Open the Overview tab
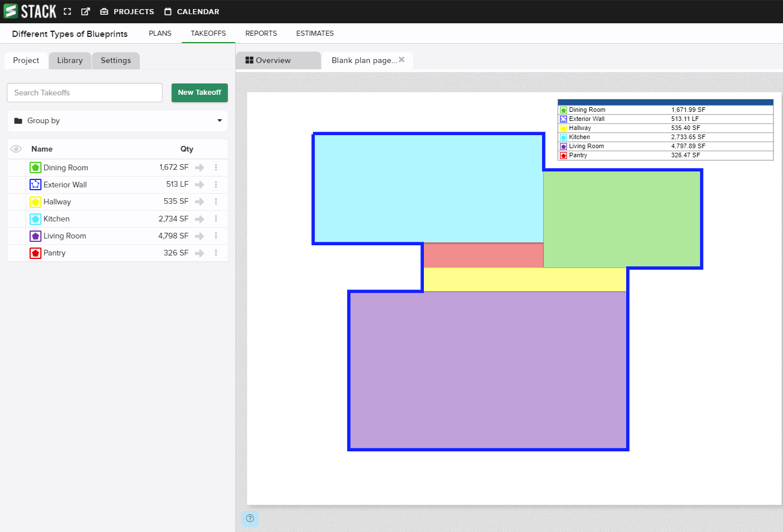Viewport: 783px width, 532px height. (278, 60)
